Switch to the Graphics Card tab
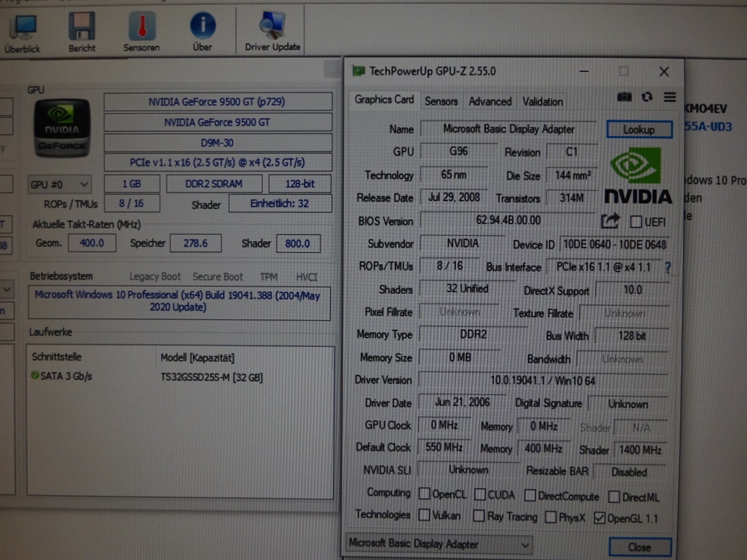 [x=384, y=99]
